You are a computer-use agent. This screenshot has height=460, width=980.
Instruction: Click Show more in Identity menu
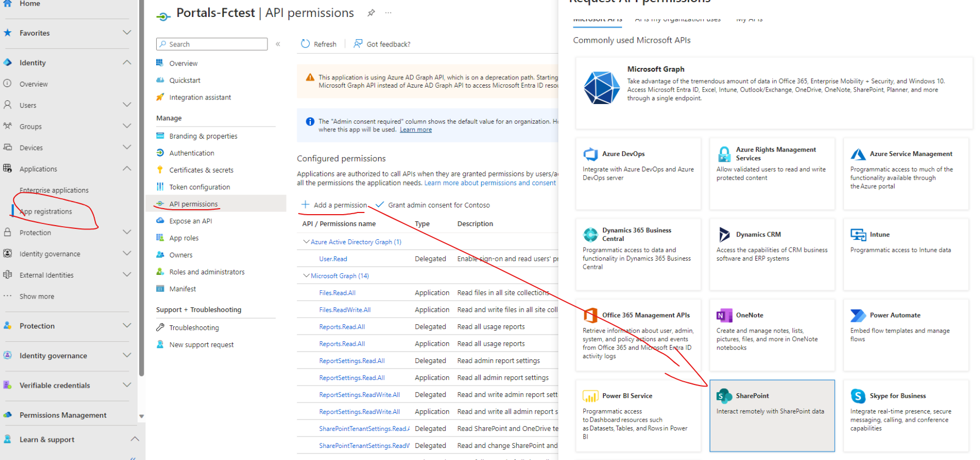tap(37, 296)
